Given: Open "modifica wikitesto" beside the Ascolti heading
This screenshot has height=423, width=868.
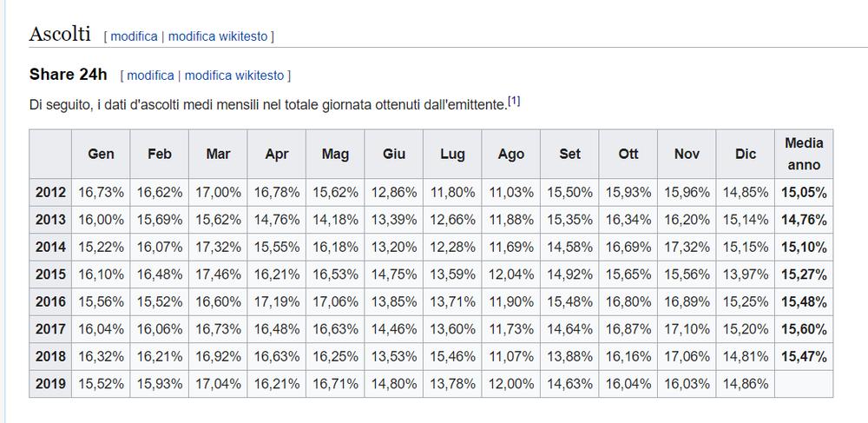Looking at the screenshot, I should [x=218, y=36].
